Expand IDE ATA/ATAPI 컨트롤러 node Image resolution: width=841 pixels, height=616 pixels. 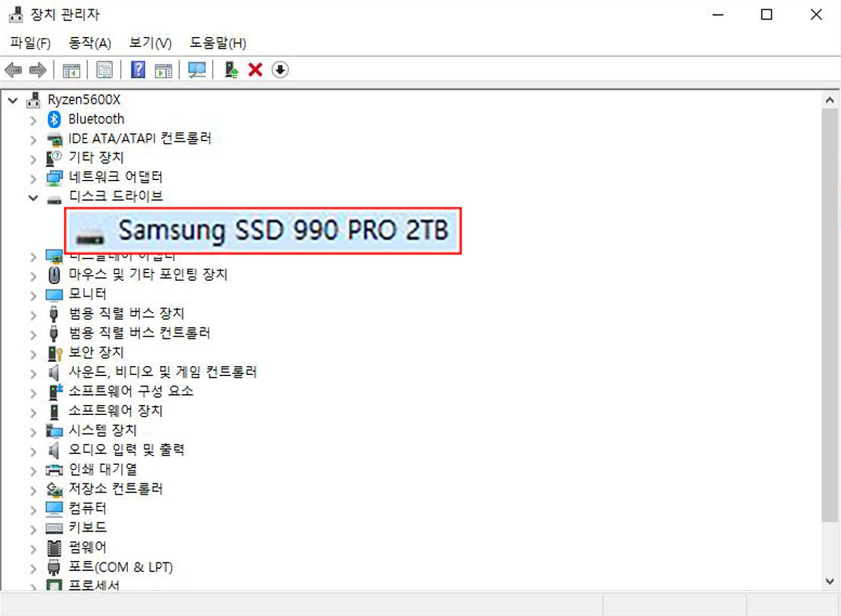(33, 140)
